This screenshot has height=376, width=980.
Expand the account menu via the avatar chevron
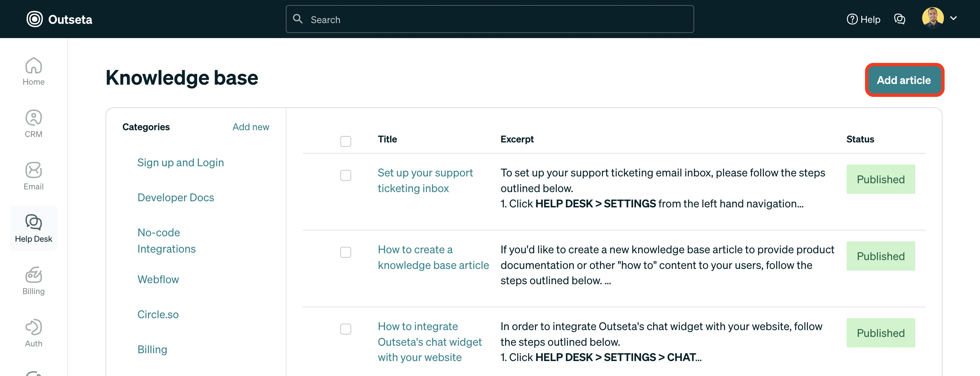tap(954, 18)
